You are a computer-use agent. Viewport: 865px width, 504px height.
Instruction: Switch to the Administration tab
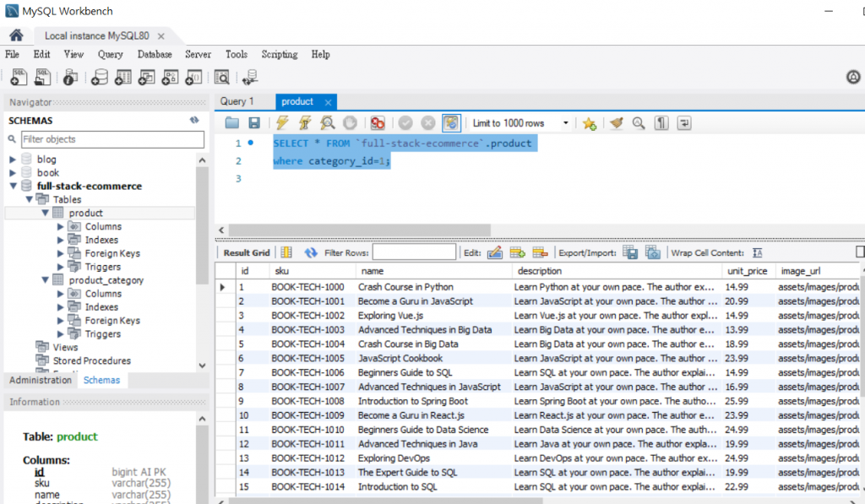coord(41,380)
